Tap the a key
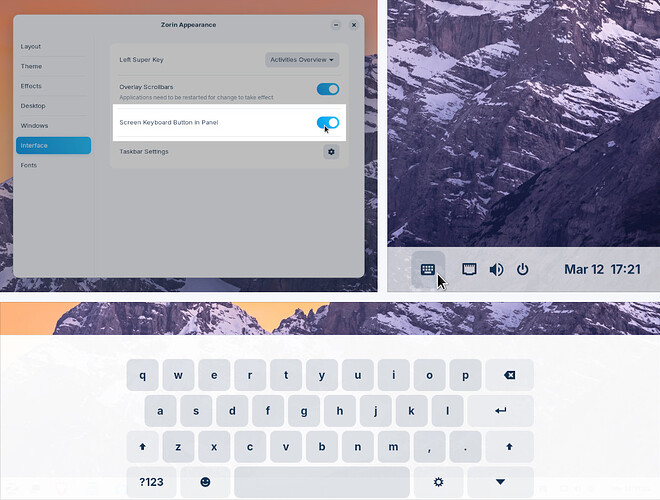 click(x=160, y=411)
